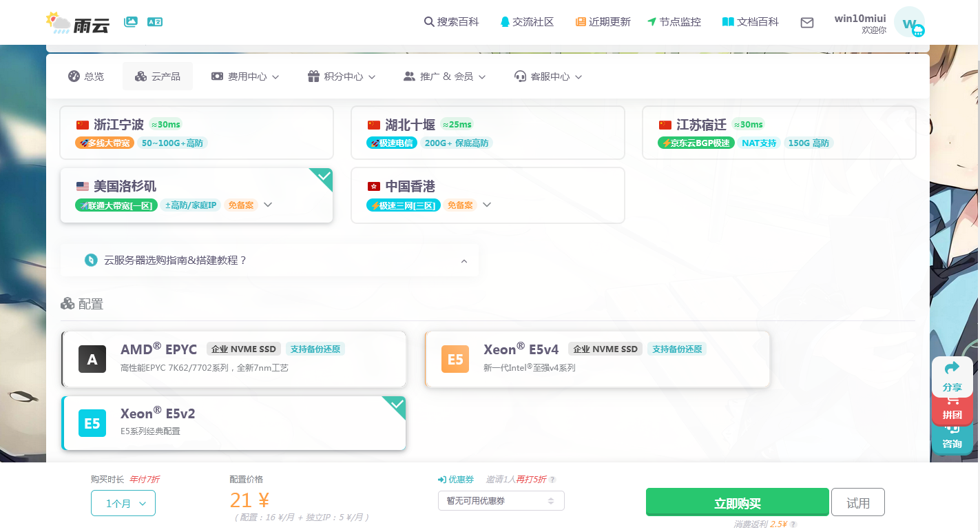
Task: Click the 试用 trial button
Action: click(x=857, y=503)
